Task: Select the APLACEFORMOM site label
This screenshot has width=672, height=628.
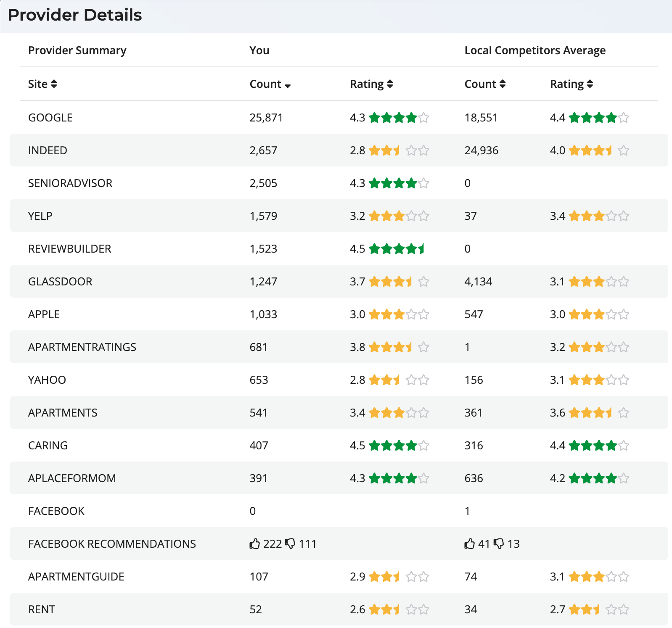Action: pyautogui.click(x=72, y=478)
